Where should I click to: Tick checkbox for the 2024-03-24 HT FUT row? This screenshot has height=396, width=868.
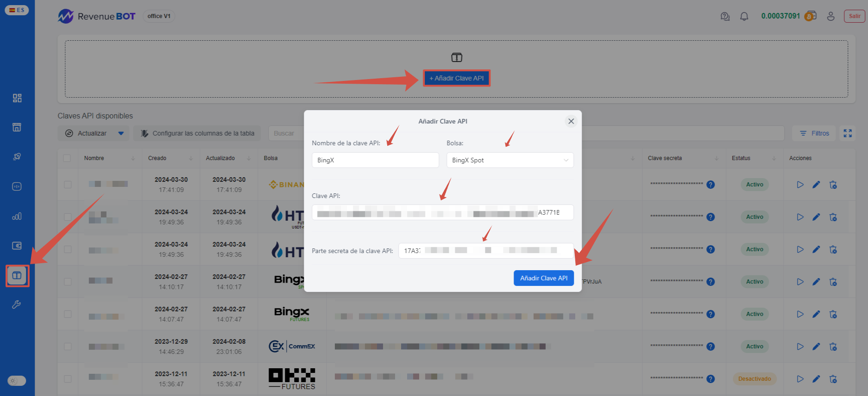(x=67, y=217)
